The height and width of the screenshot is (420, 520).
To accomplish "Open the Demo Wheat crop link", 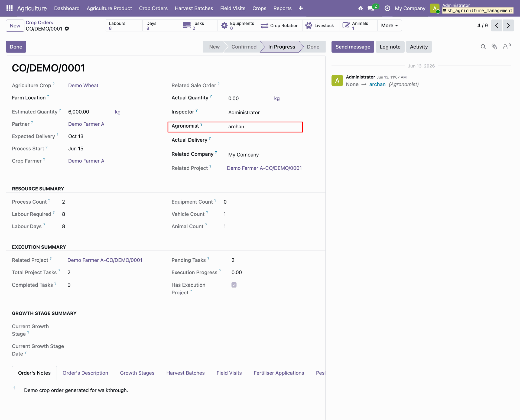I will 83,85.
